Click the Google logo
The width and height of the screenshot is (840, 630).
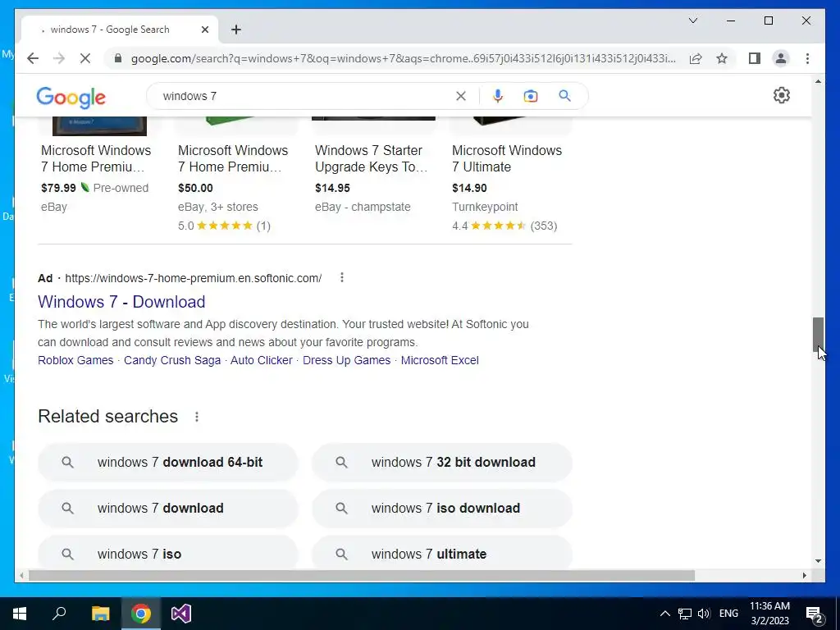pyautogui.click(x=71, y=97)
